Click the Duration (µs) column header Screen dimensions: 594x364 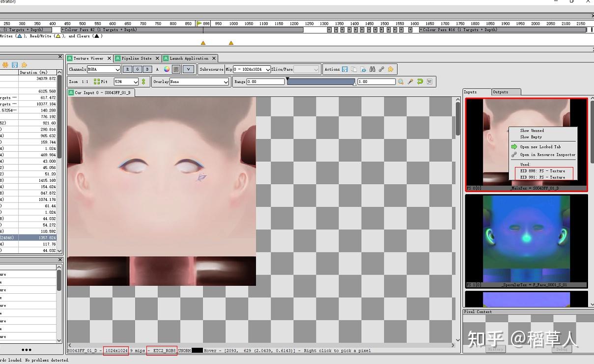point(37,72)
